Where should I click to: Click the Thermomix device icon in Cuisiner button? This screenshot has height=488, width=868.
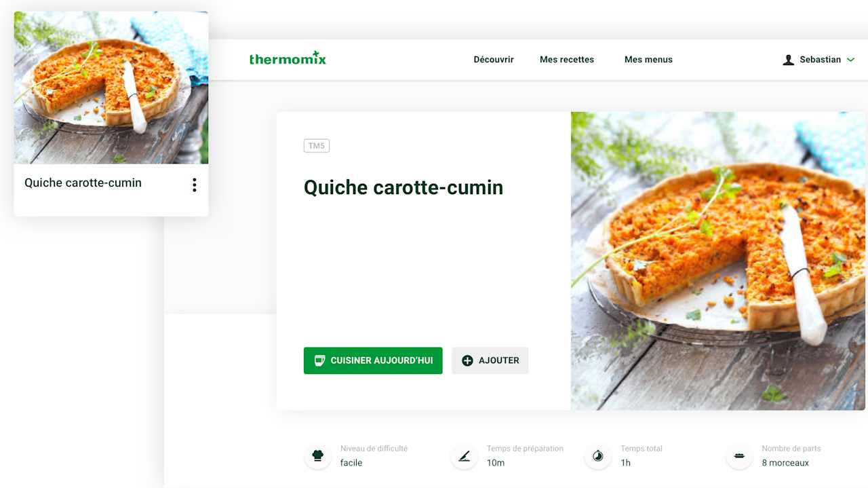click(319, 360)
